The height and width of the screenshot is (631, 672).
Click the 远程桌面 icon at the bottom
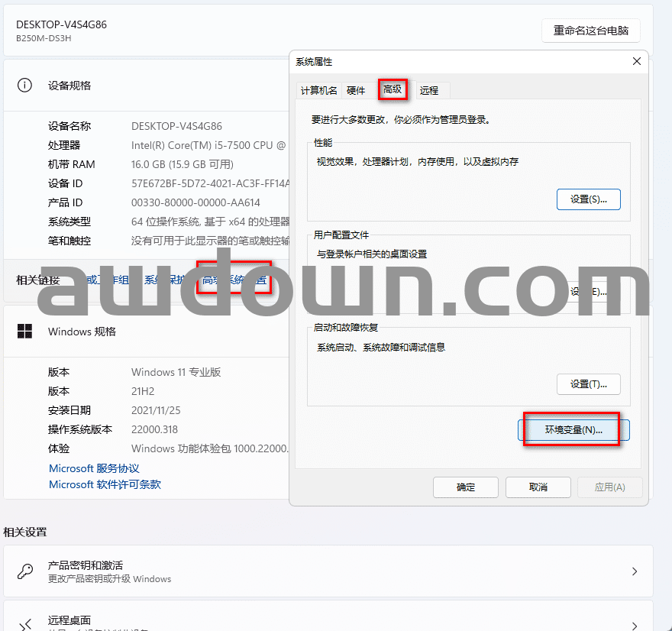[x=25, y=623]
